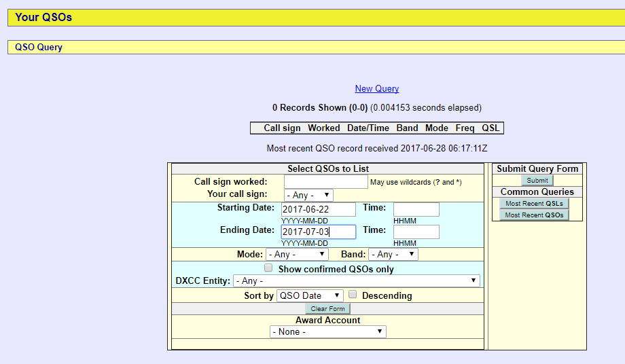625x364 pixels.
Task: Click the QSO Query heading
Action: (x=39, y=47)
